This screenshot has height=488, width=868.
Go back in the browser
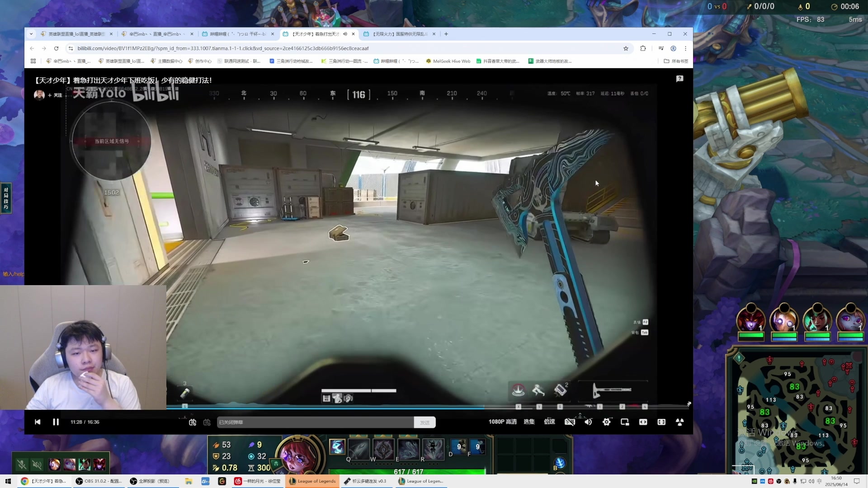coord(32,48)
